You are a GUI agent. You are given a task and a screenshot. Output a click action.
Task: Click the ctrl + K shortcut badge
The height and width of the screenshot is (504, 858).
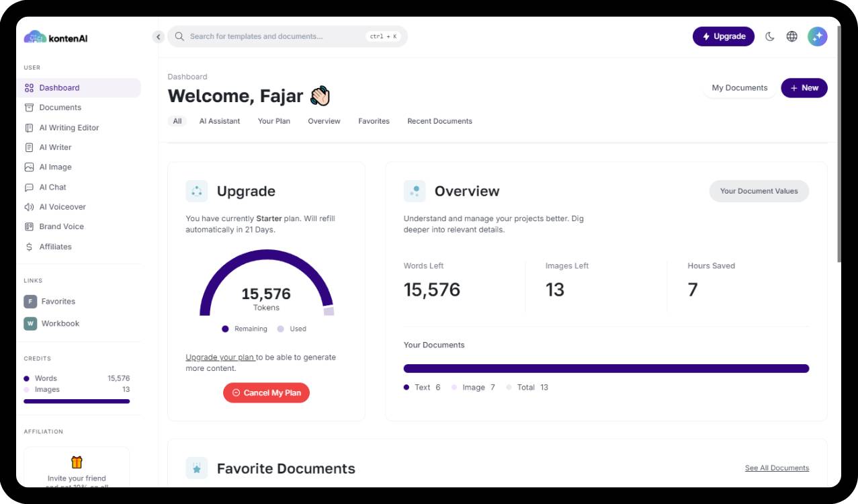tap(384, 36)
